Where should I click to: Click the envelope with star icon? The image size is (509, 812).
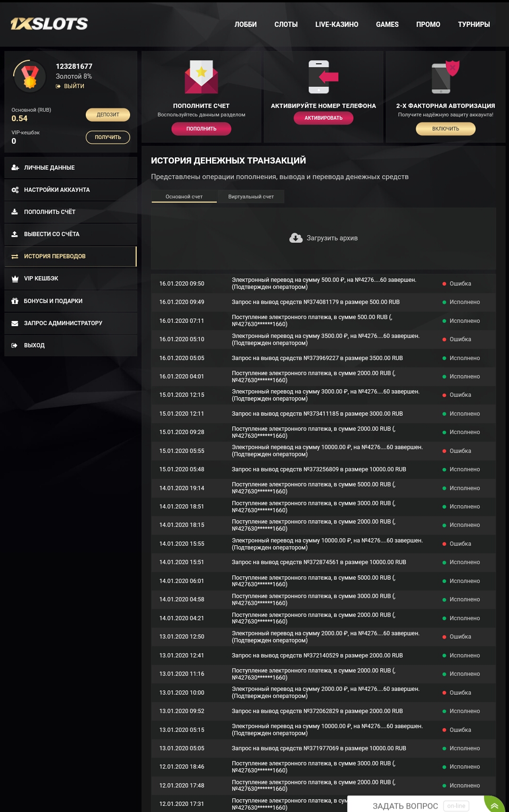[201, 76]
